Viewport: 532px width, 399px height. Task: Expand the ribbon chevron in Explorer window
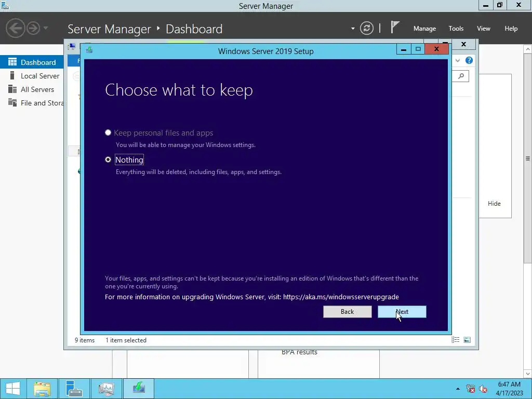[458, 60]
